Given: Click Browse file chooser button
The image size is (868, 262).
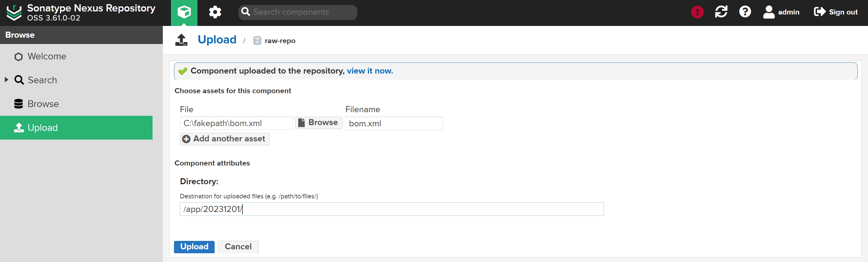Looking at the screenshot, I should pyautogui.click(x=318, y=123).
